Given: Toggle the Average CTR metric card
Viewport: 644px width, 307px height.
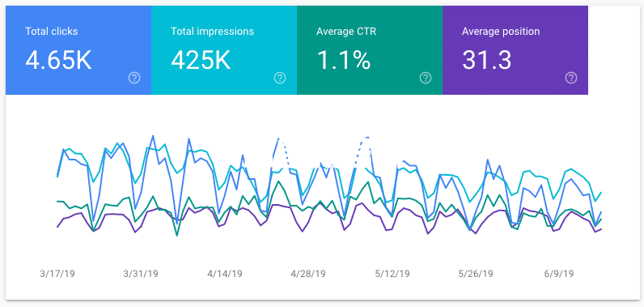Looking at the screenshot, I should coord(370,50).
